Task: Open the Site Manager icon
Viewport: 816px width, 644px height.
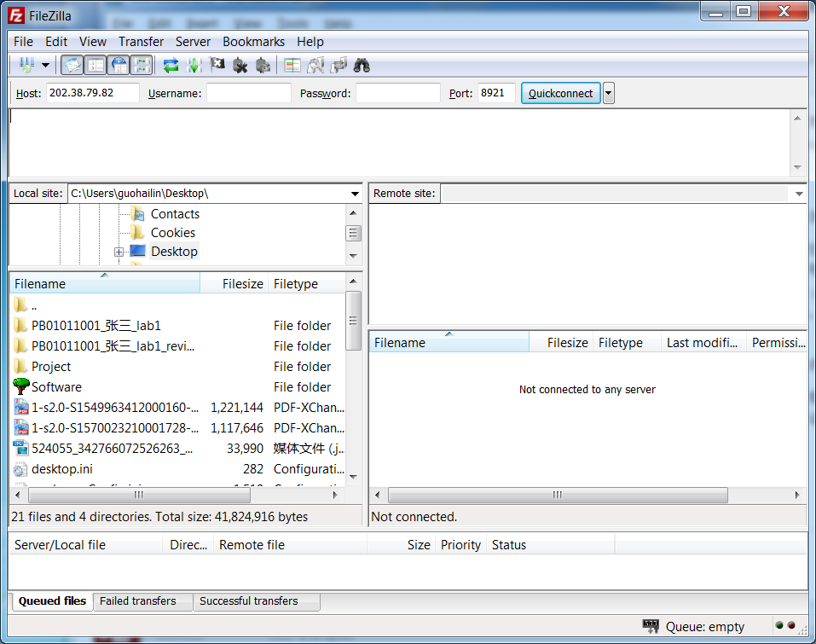Action: pos(26,65)
